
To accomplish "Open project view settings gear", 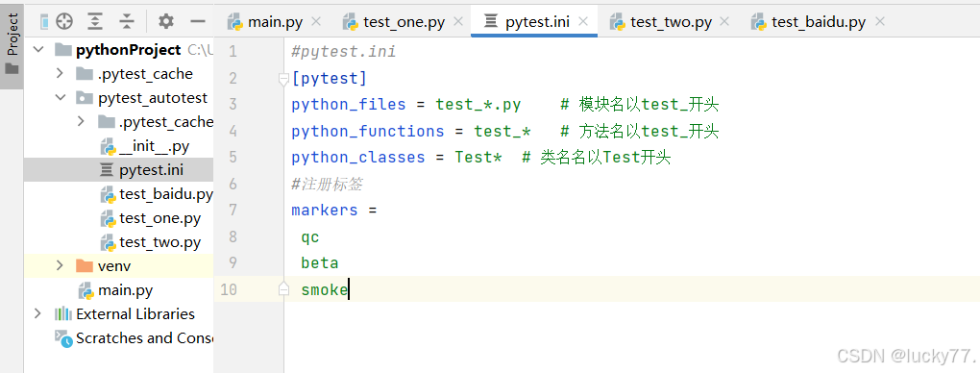I will click(165, 22).
